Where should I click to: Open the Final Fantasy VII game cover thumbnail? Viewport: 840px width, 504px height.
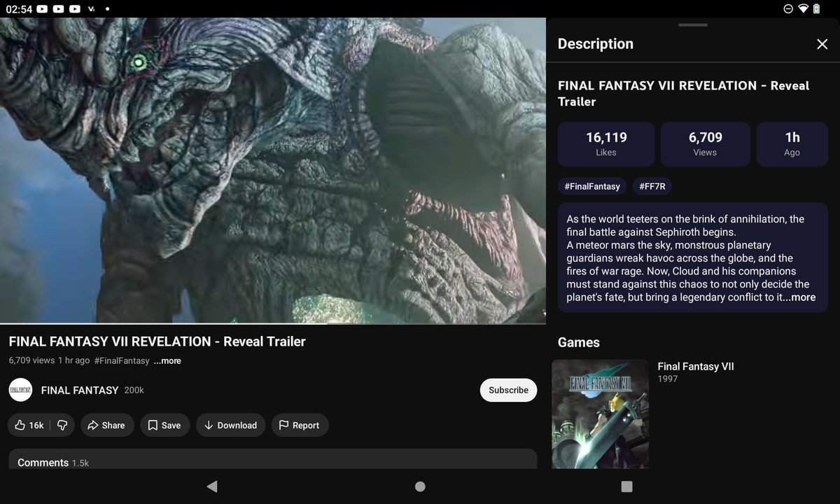point(600,414)
